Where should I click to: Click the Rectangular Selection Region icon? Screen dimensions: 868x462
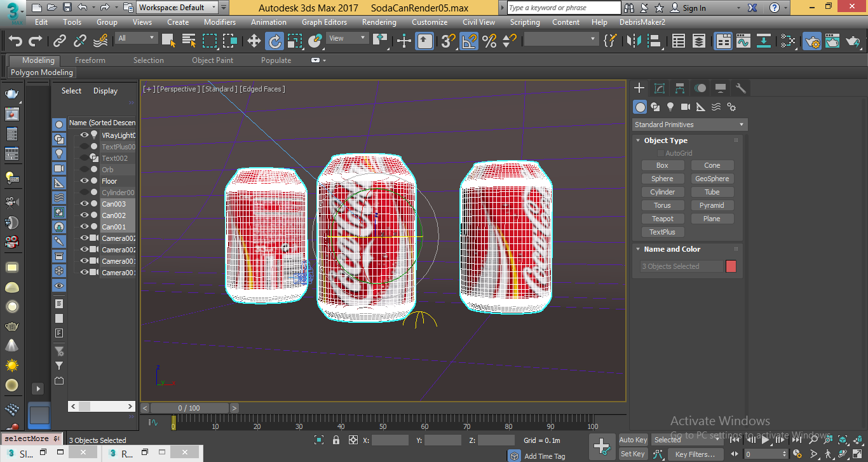pos(210,41)
